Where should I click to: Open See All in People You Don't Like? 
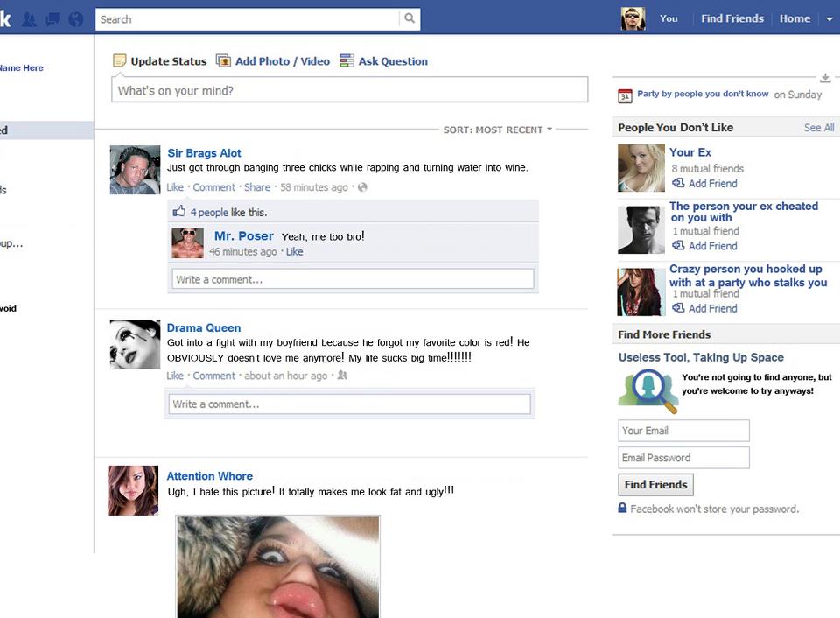(x=818, y=128)
